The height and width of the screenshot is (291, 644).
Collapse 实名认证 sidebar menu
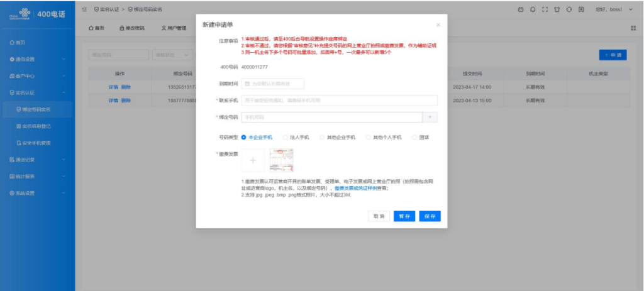coord(37,93)
